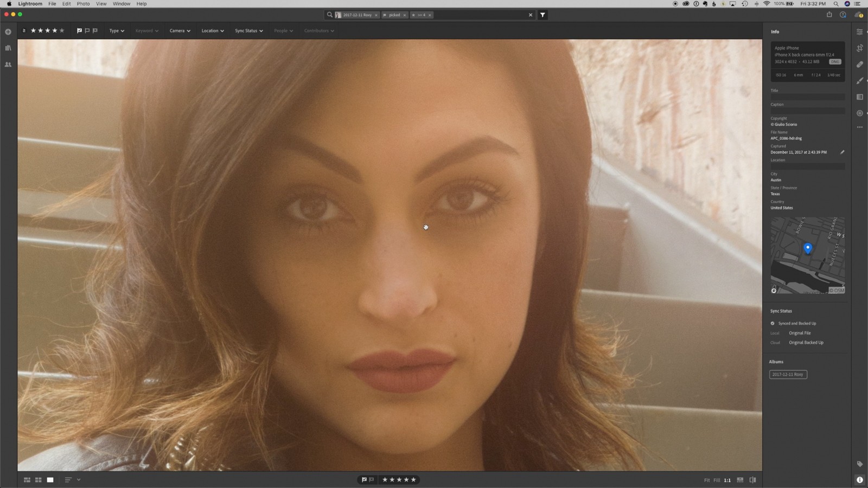Open the Photo menu
Image resolution: width=868 pixels, height=488 pixels.
[x=83, y=4]
